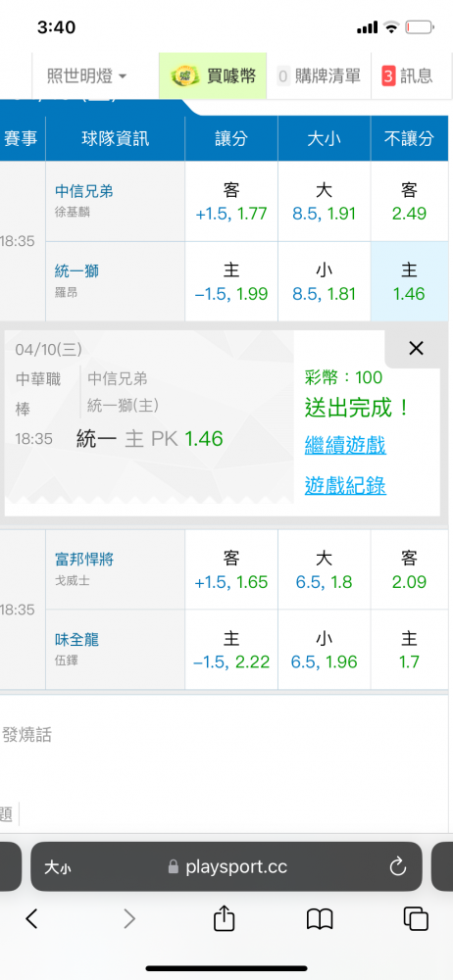Click the 繼續遊戲 link

pos(345,446)
